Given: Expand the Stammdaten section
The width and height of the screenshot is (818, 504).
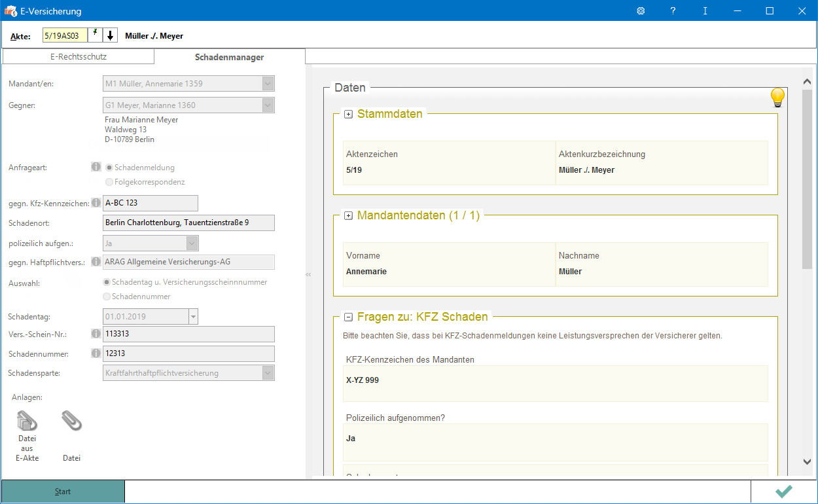Looking at the screenshot, I should [x=349, y=115].
